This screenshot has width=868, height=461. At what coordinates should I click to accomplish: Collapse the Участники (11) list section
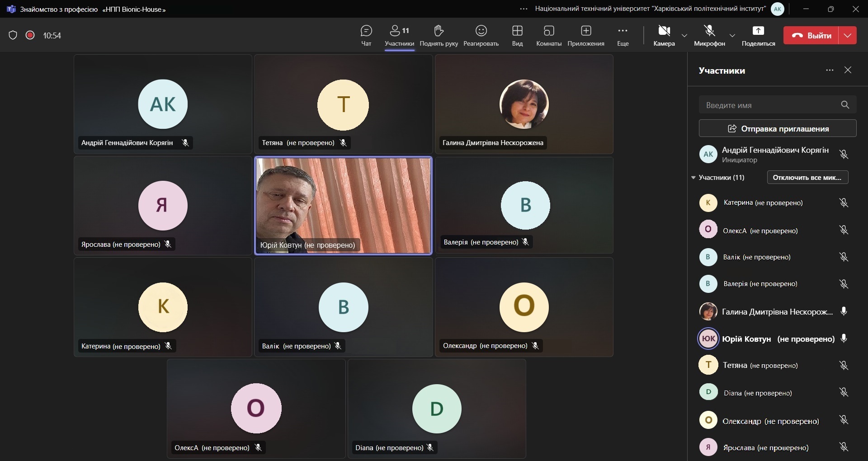[x=693, y=178]
